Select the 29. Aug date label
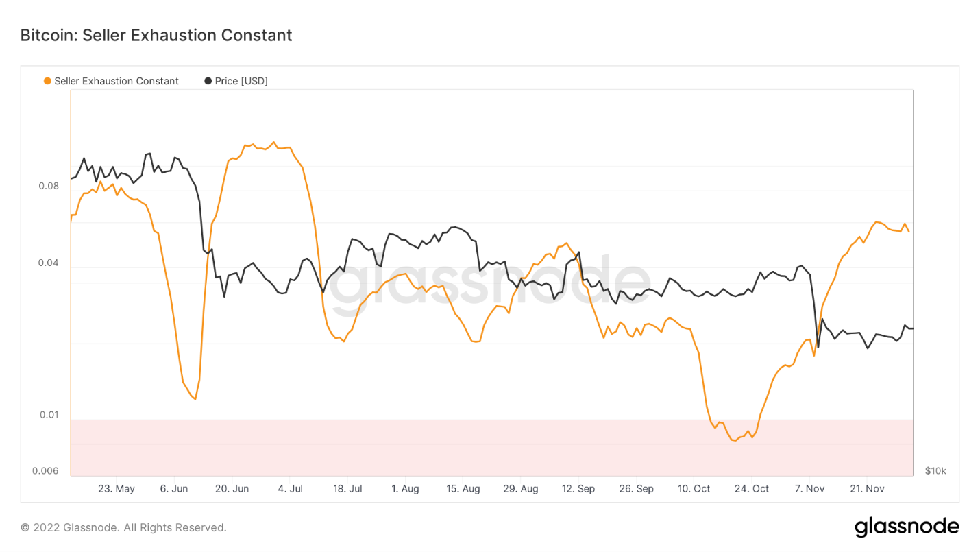 pyautogui.click(x=520, y=489)
